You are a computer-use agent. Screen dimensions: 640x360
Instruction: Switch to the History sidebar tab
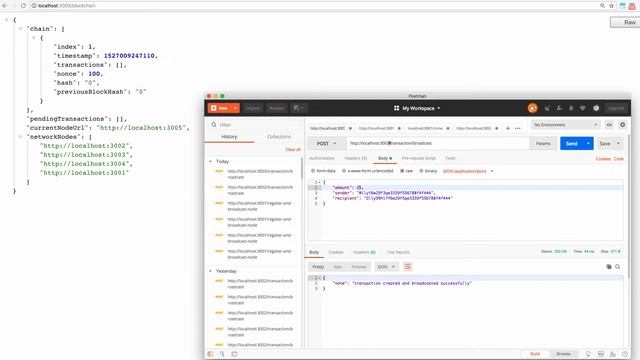click(229, 137)
